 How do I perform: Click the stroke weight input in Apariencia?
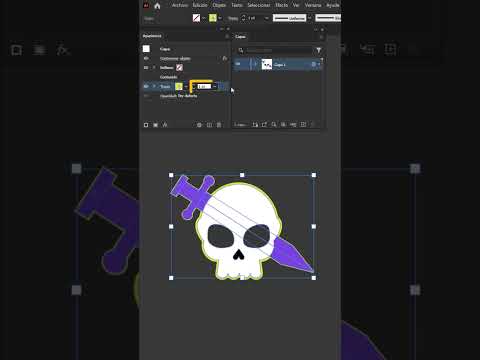point(204,87)
